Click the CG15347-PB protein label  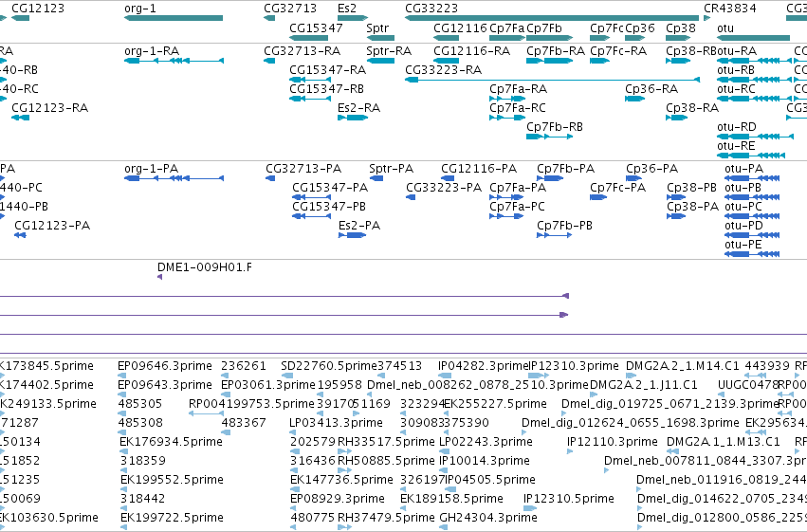click(x=329, y=207)
